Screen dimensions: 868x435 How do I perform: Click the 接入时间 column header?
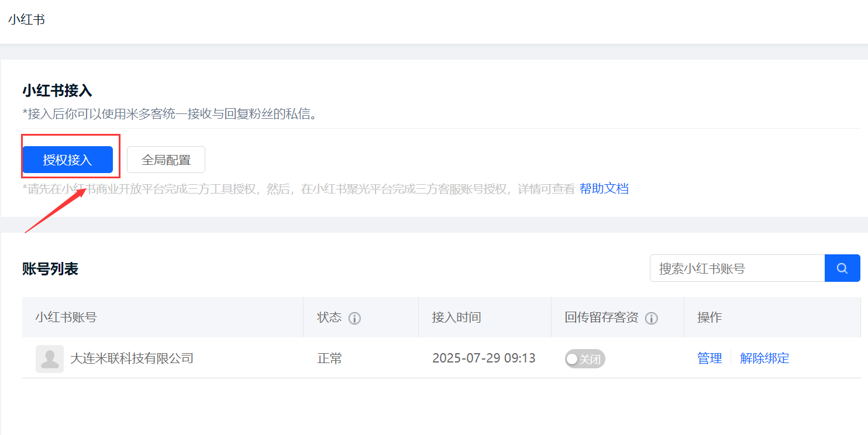[x=456, y=317]
